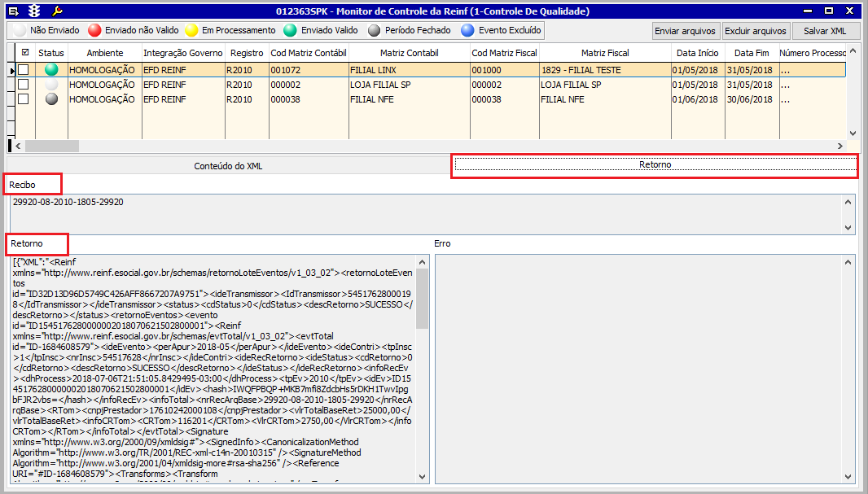Click the Data Início column header
Image resolution: width=868 pixels, height=494 pixels.
pos(698,53)
